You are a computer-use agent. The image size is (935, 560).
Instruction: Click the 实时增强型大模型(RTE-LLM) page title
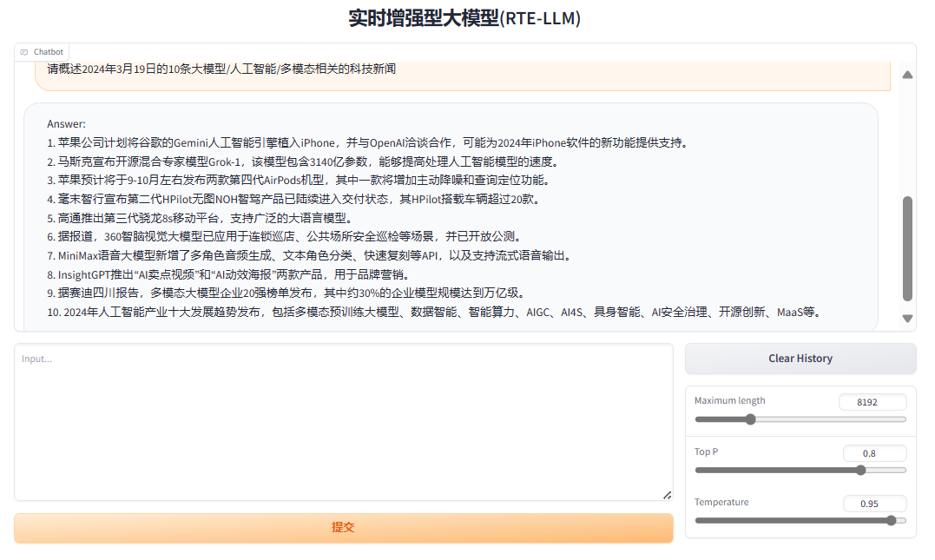click(x=464, y=18)
